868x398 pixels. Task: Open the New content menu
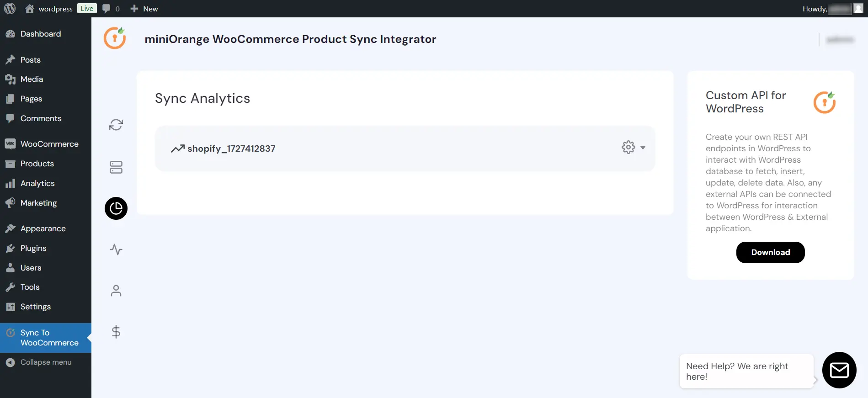(144, 9)
